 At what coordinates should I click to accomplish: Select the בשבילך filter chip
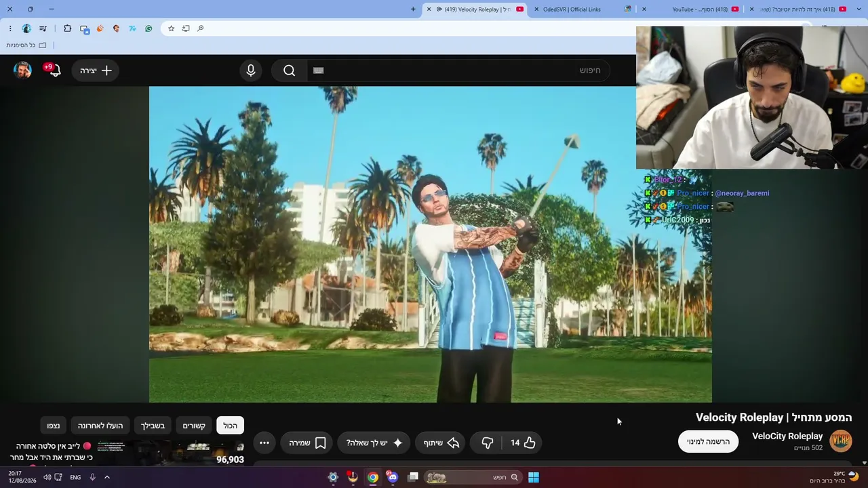153,426
